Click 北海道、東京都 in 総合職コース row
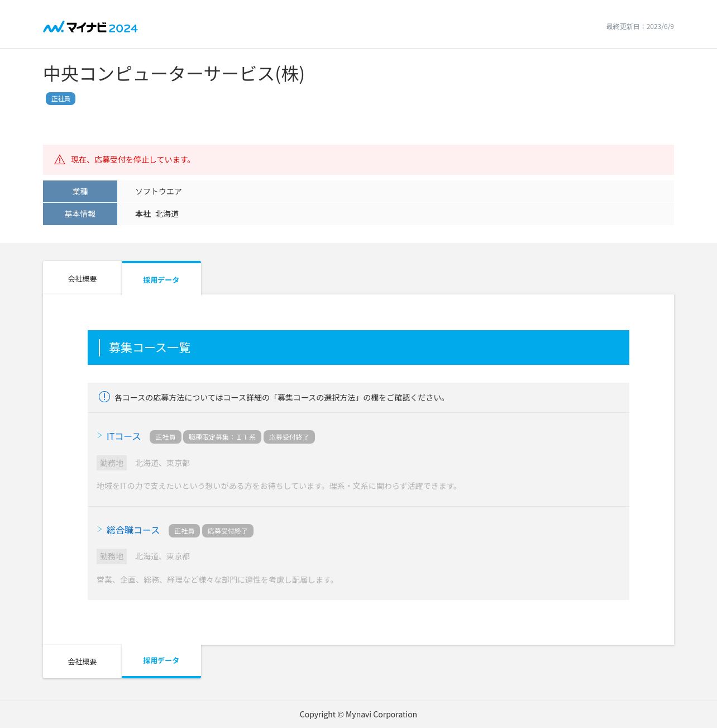The image size is (717, 728). [x=162, y=556]
